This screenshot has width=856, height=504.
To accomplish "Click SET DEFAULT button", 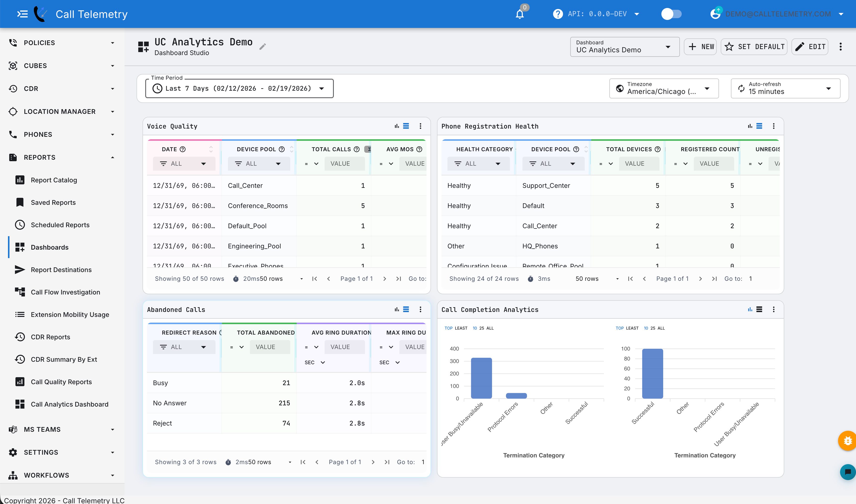I will click(754, 47).
